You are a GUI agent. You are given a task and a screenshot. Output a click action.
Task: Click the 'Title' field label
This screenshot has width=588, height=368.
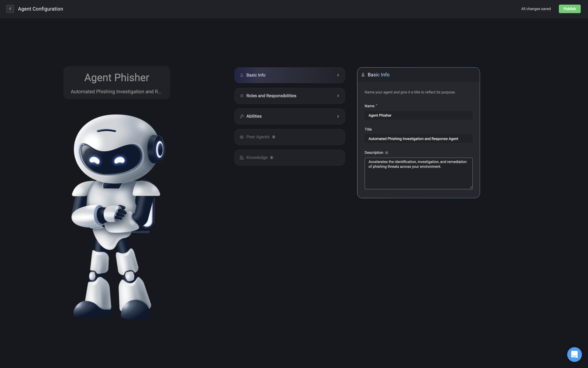(368, 129)
